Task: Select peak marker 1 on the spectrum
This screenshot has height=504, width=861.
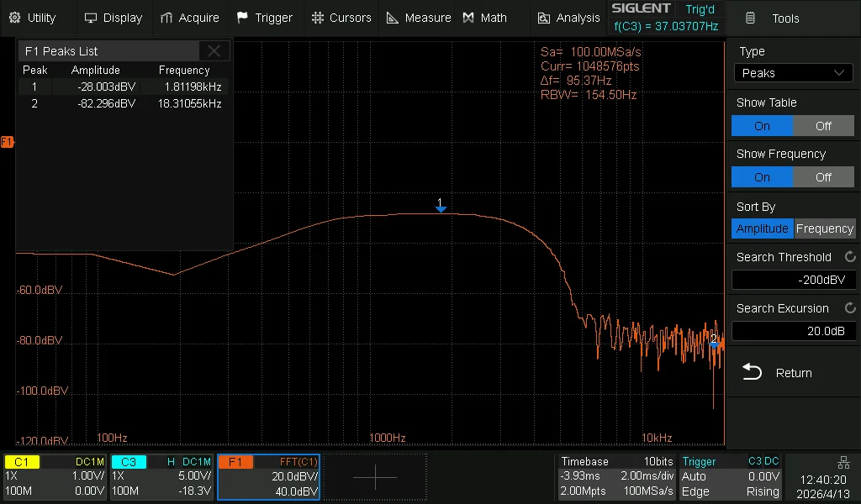Action: click(x=440, y=205)
